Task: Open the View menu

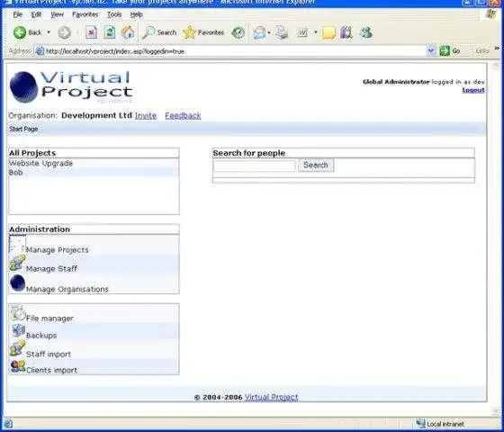Action: click(x=58, y=14)
